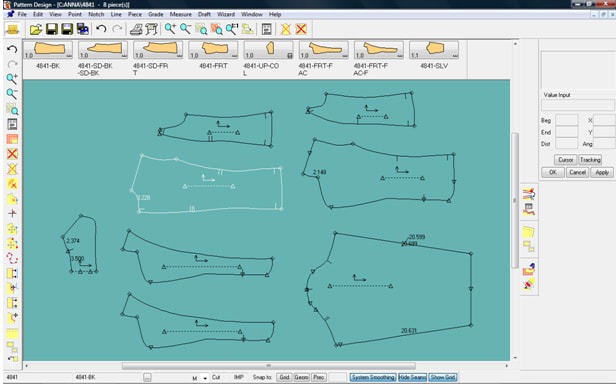This screenshot has width=616, height=384.
Task: Select the Zoom In magnifier in the top toolbar
Action: [170, 29]
